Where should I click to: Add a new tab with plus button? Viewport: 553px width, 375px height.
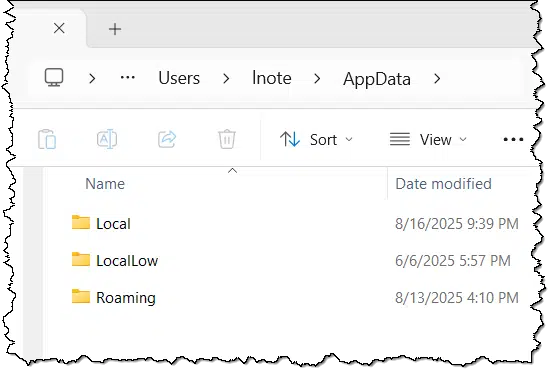(115, 29)
